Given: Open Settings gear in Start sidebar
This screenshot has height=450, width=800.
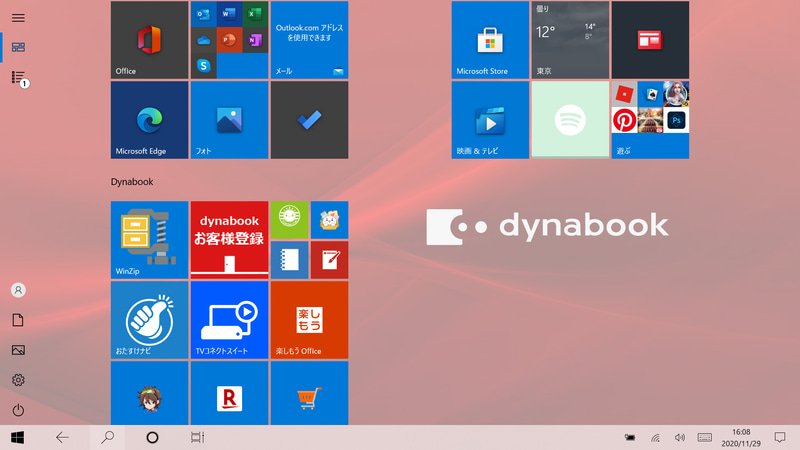Looking at the screenshot, I should [x=18, y=380].
